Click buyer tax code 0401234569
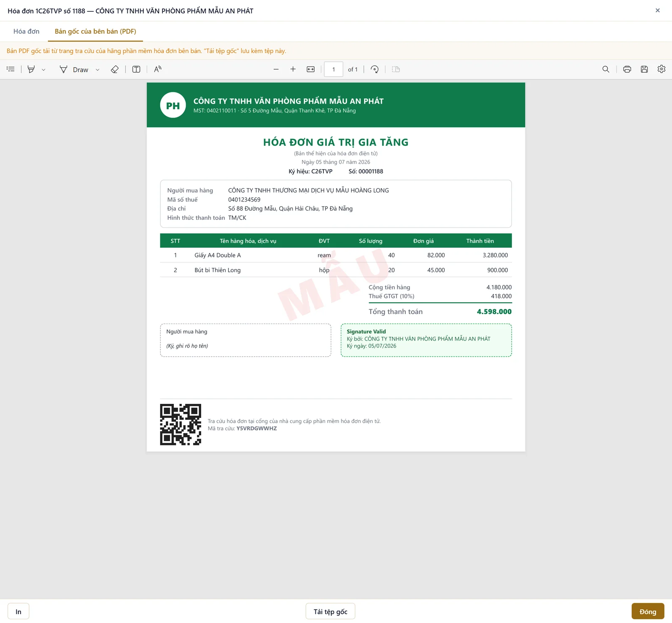Image resolution: width=672 pixels, height=623 pixels. point(244,200)
